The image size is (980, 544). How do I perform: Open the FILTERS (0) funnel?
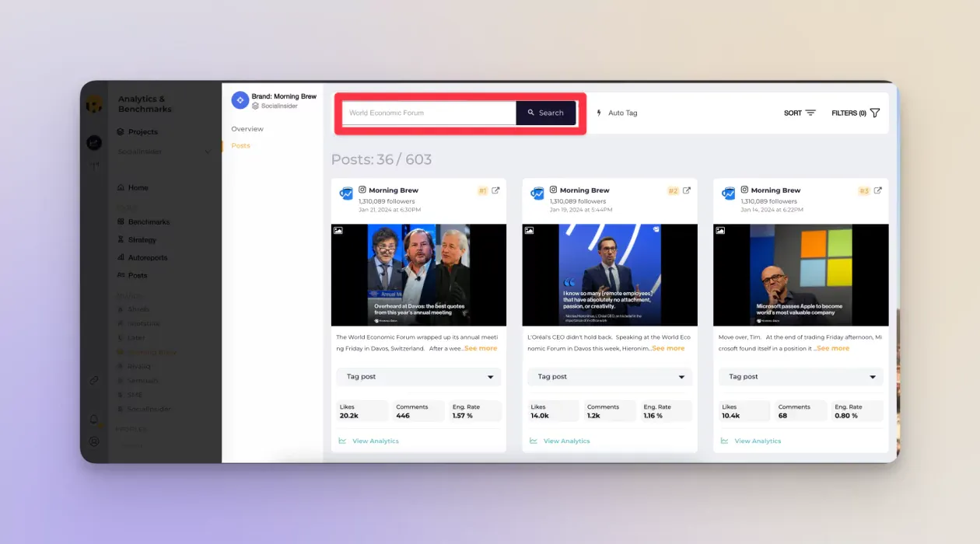856,113
